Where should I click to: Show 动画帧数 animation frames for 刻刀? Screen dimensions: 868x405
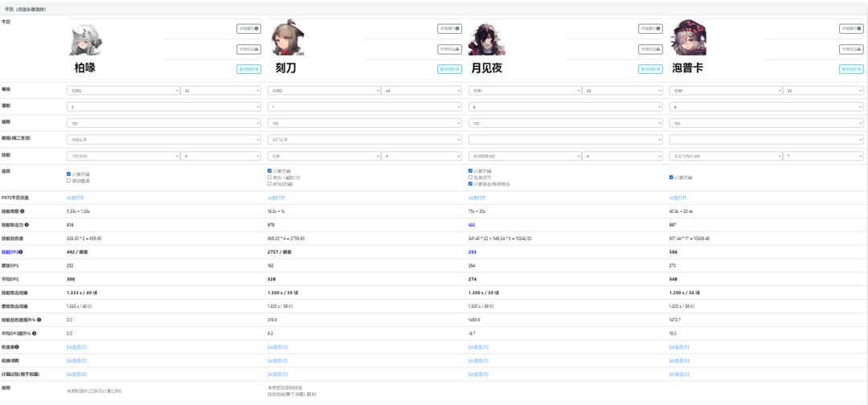click(277, 361)
